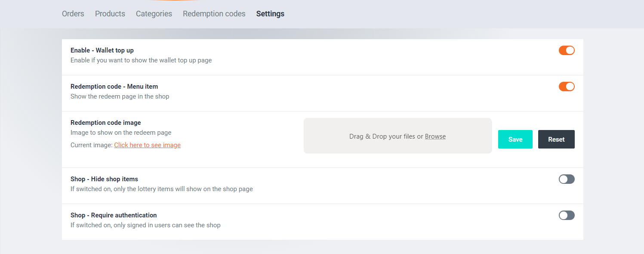Turn off Redemption code Menu item switch
The height and width of the screenshot is (254, 644).
click(566, 87)
